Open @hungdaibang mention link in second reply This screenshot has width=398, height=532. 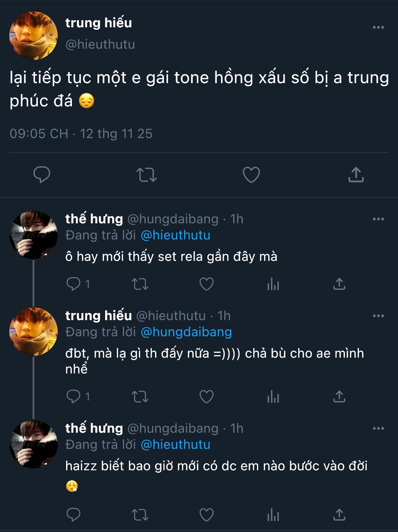pyautogui.click(x=186, y=332)
